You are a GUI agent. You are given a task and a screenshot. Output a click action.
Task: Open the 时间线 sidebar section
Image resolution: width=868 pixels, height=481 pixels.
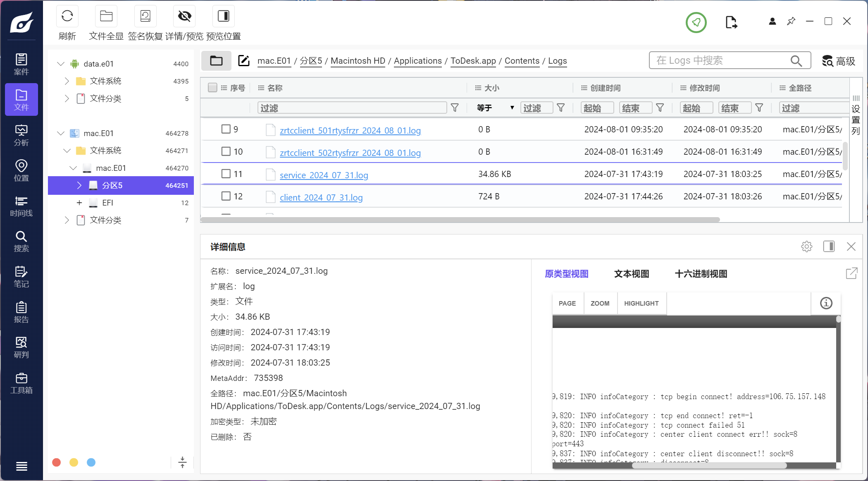(21, 206)
